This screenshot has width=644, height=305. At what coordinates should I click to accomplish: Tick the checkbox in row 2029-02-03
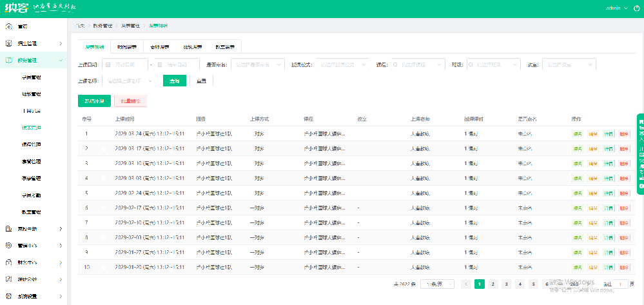(x=103, y=237)
